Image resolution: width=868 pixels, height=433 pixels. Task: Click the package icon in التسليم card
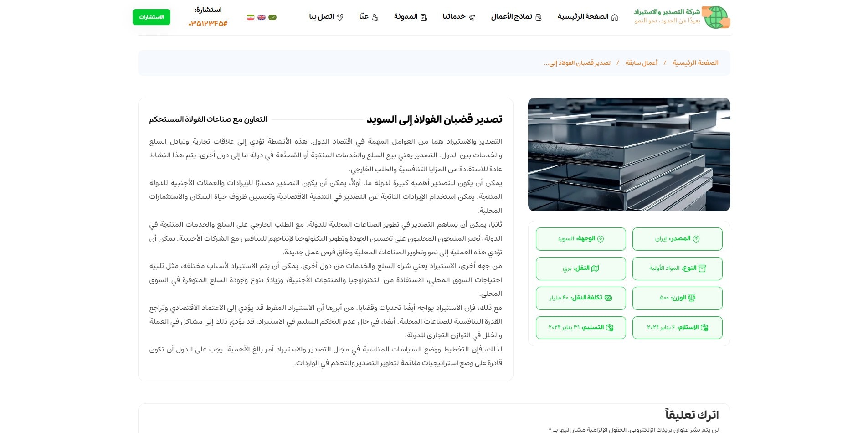(611, 328)
